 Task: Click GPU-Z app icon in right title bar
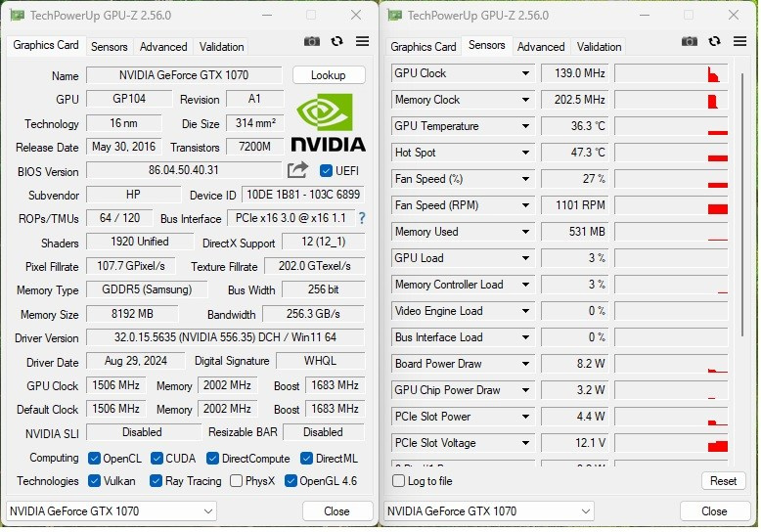394,15
